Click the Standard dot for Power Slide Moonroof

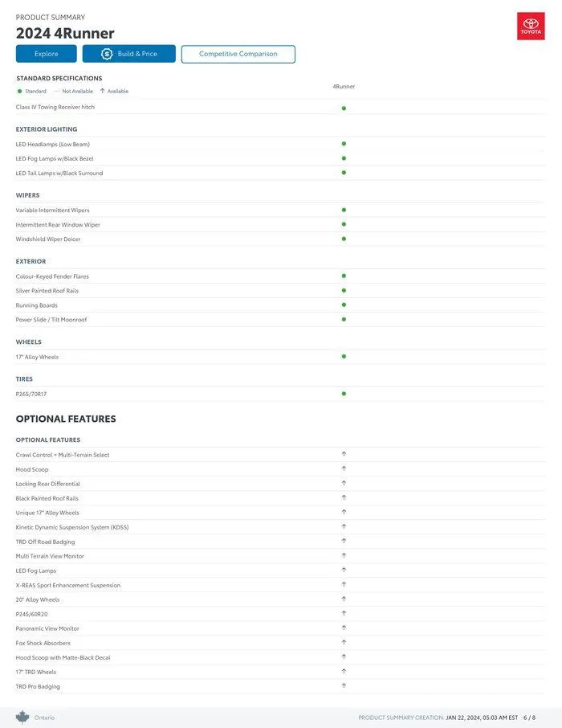344,319
